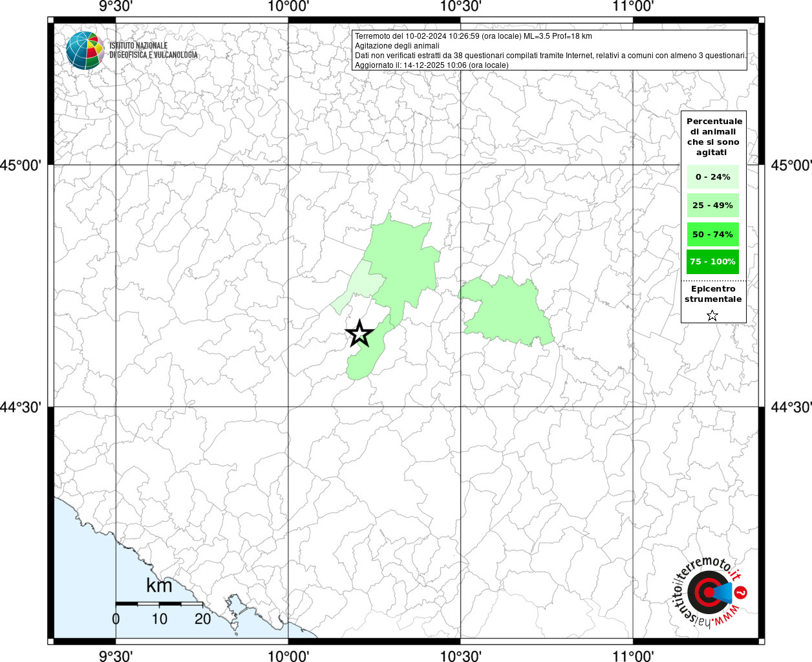Click the 'Percentuale di animali' legend title
Image resolution: width=812 pixels, height=662 pixels.
pos(714,136)
